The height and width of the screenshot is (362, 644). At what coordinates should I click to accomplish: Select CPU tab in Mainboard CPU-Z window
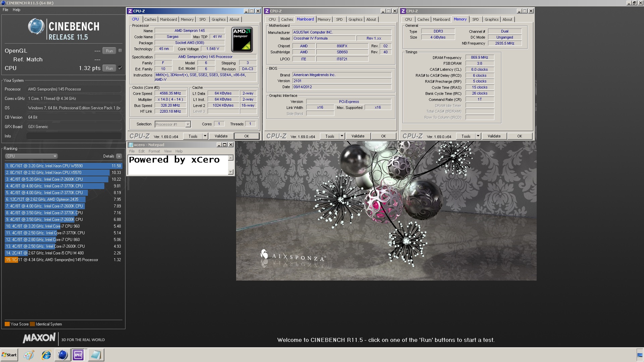click(272, 19)
